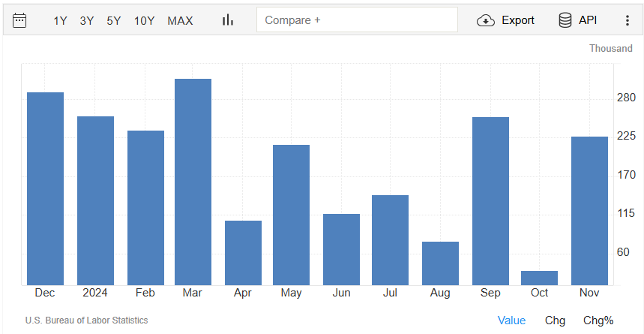Screen dimensions: 644x334
Task: Open the three-dot more options menu
Action: [x=628, y=20]
